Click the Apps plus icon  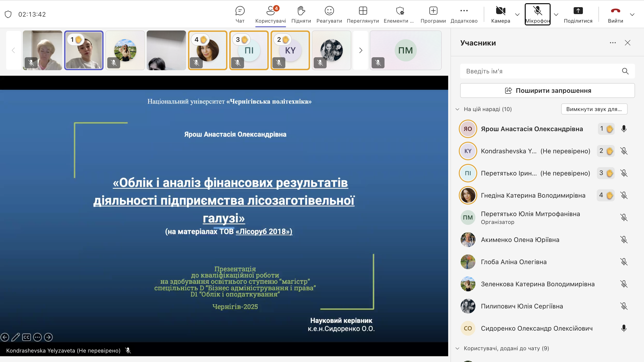tap(433, 11)
